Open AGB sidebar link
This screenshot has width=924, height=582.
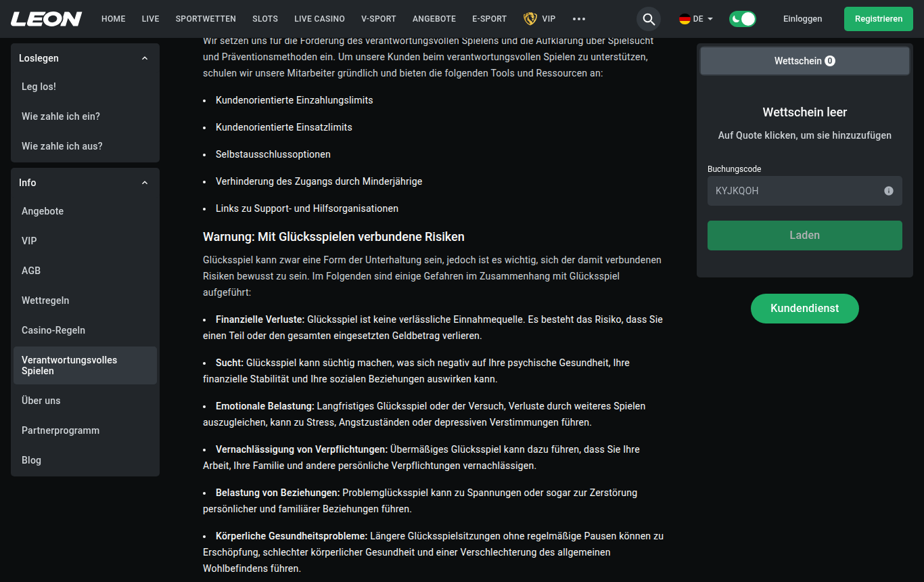click(x=85, y=271)
